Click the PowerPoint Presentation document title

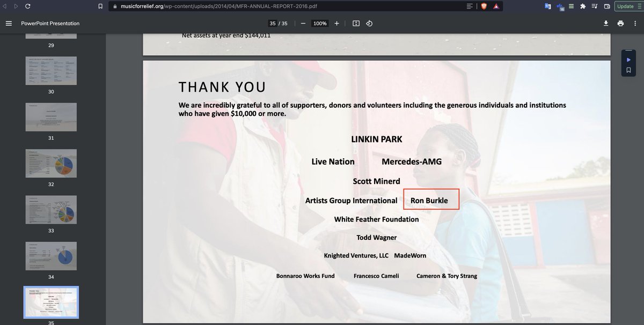50,24
